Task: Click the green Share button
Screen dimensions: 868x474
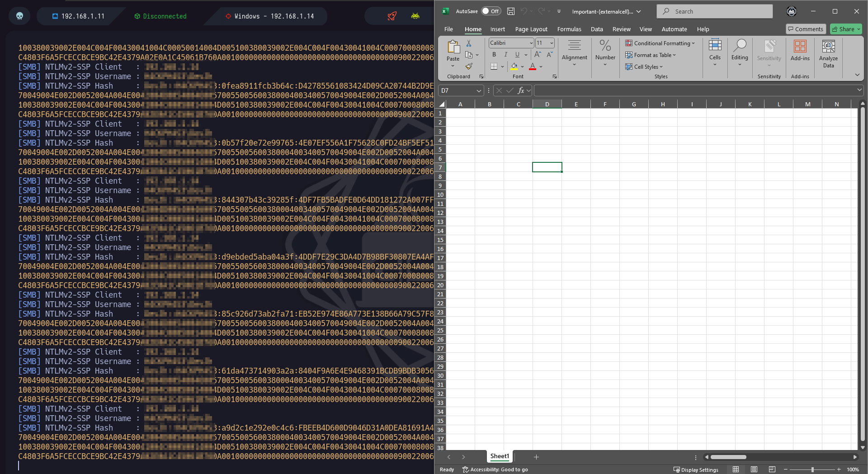Action: (846, 29)
